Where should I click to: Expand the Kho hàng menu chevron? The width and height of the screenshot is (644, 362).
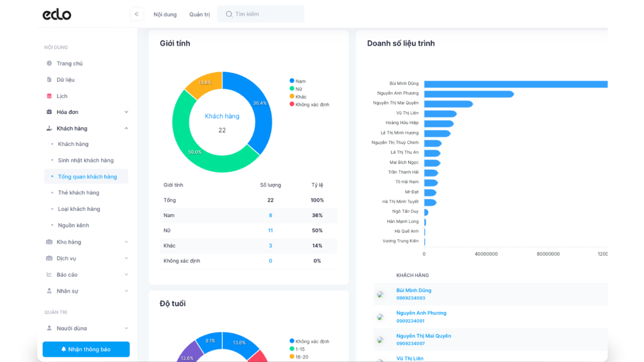coord(126,242)
